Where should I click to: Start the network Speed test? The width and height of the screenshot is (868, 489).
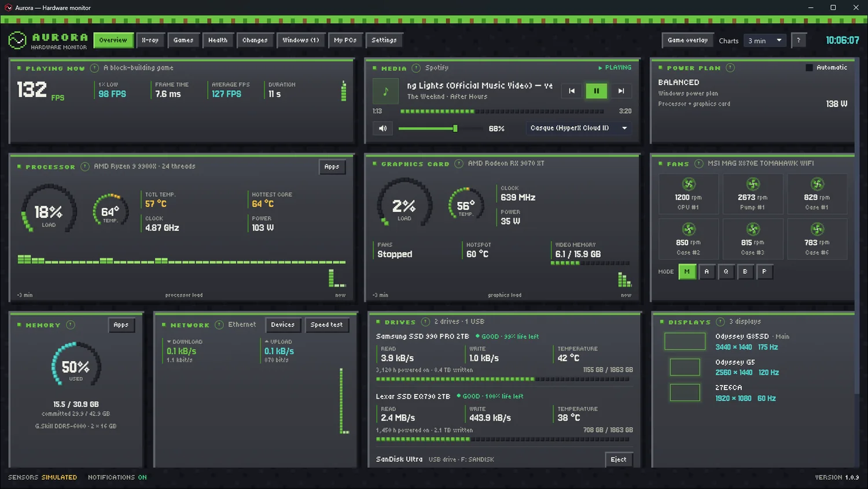point(326,325)
